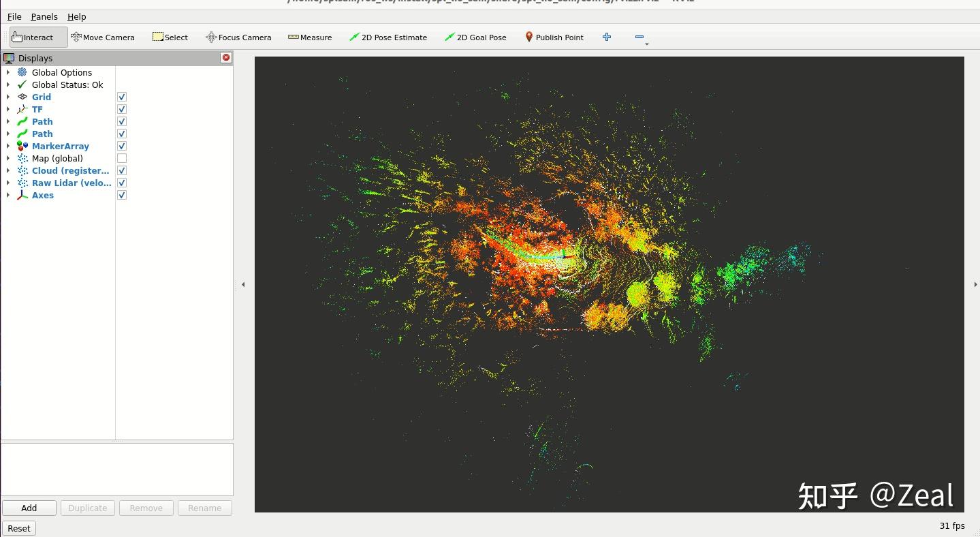Image resolution: width=980 pixels, height=537 pixels.
Task: Click the Global Status checkmark icon
Action: click(x=22, y=85)
